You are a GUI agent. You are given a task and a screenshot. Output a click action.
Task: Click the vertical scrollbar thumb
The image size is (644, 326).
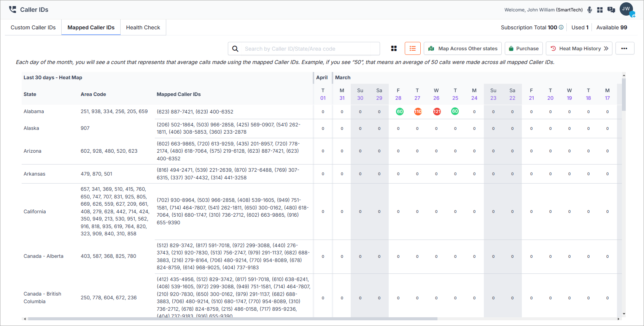click(x=624, y=94)
